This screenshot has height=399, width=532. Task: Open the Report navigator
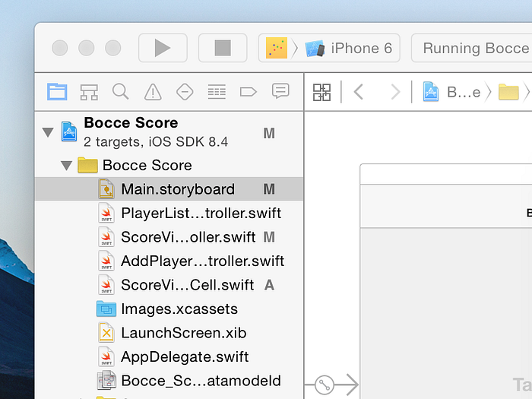coord(280,91)
